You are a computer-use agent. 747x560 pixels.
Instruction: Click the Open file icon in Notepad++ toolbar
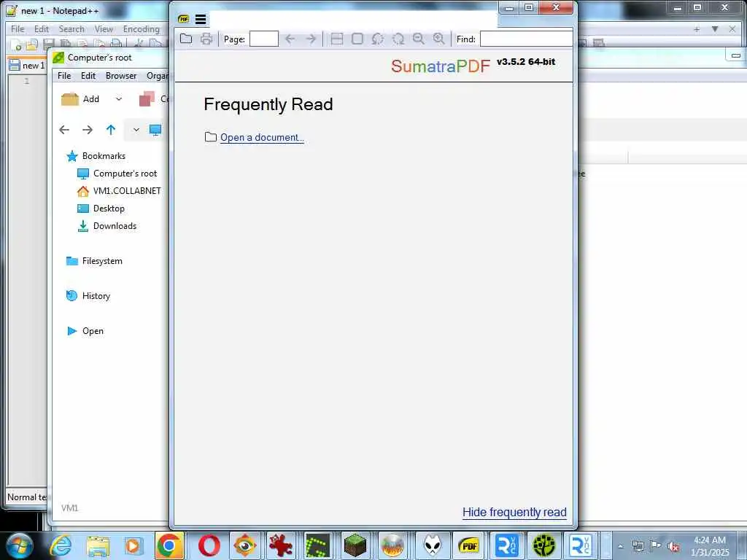[32, 45]
